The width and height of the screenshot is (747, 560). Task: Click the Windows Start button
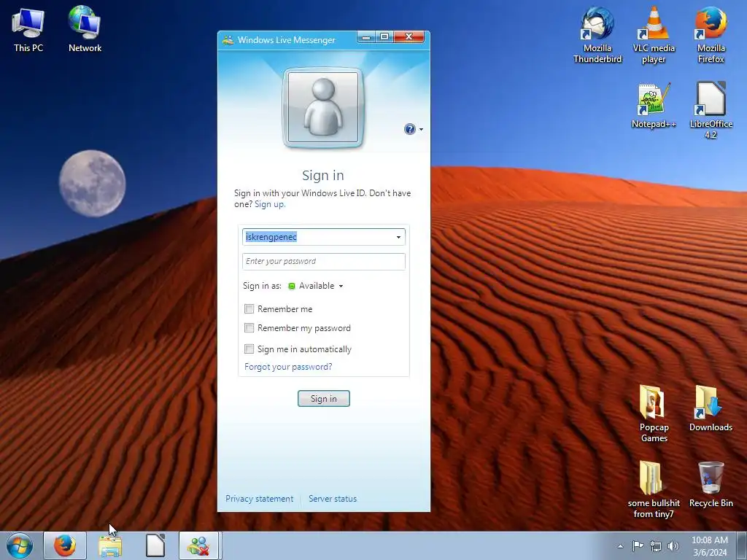(20, 545)
